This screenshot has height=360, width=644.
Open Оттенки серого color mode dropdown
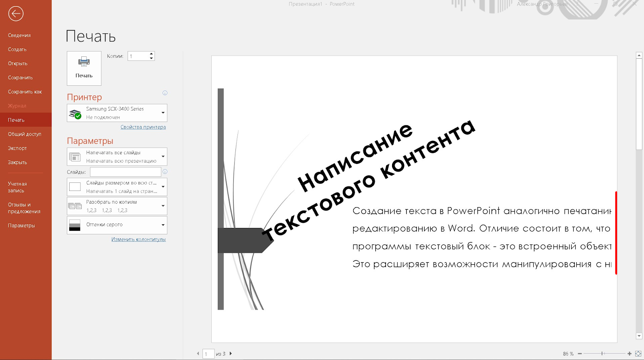click(117, 225)
